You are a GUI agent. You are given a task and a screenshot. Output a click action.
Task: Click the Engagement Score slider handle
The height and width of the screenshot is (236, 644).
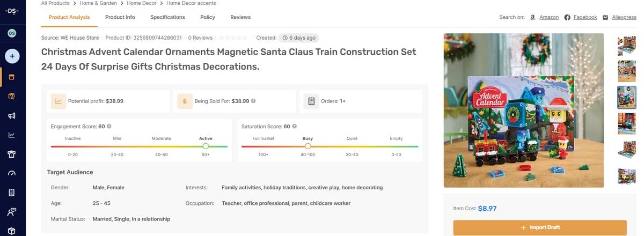point(206,146)
